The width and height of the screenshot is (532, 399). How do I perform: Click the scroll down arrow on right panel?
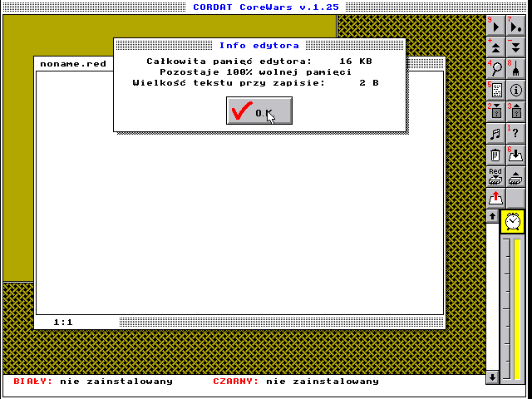point(492,377)
